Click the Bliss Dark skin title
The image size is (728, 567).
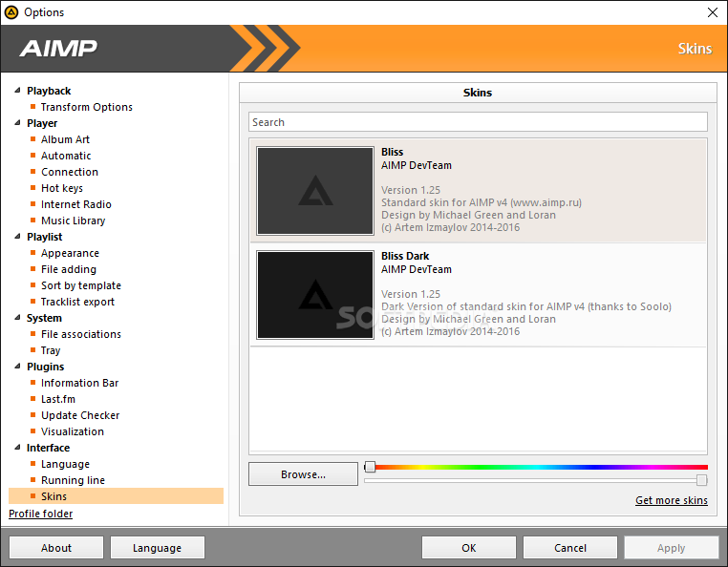point(405,256)
